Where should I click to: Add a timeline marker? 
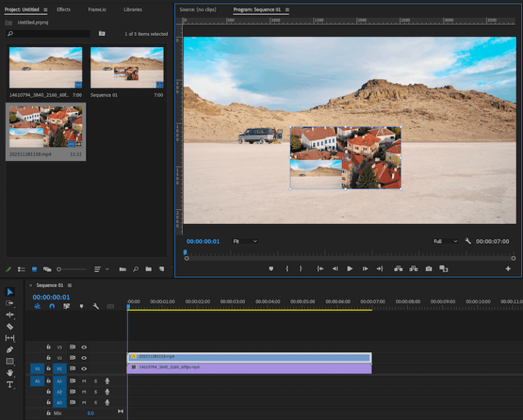(81, 306)
